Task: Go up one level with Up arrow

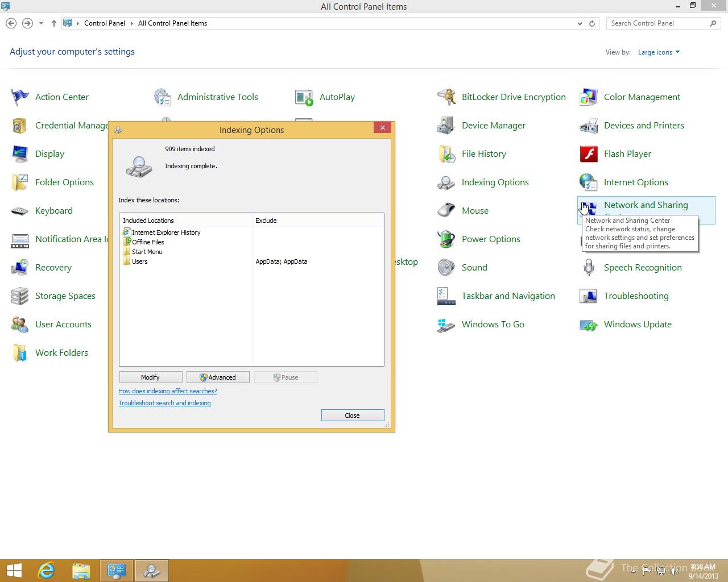Action: tap(54, 23)
